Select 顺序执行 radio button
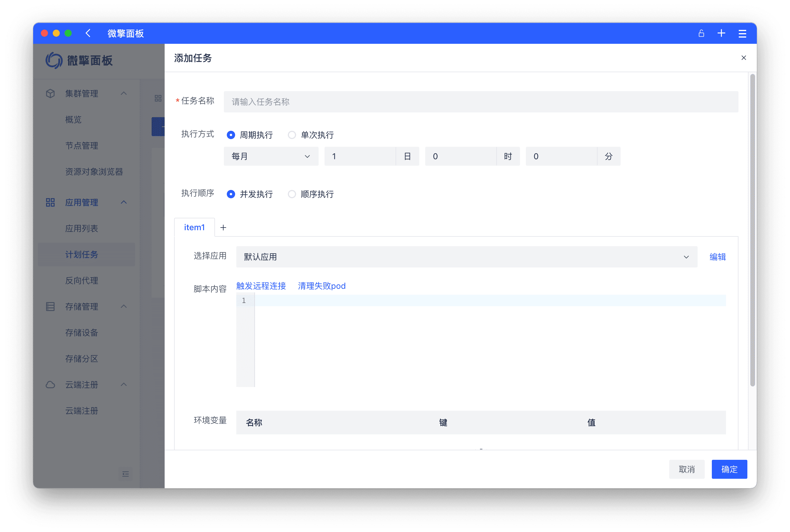This screenshot has height=532, width=790. [292, 194]
